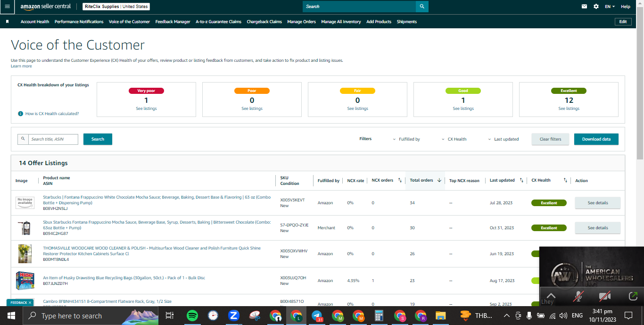
Task: Open Telegram from the taskbar
Action: pyautogui.click(x=317, y=316)
